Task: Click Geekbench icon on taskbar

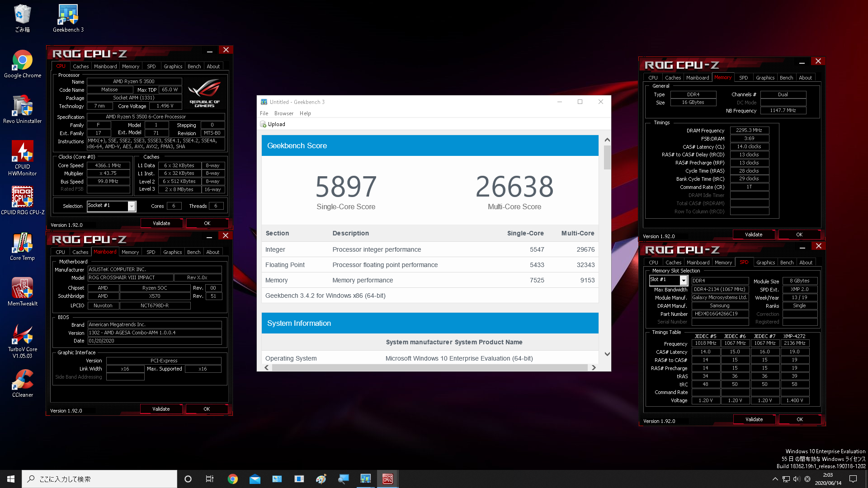Action: click(366, 479)
